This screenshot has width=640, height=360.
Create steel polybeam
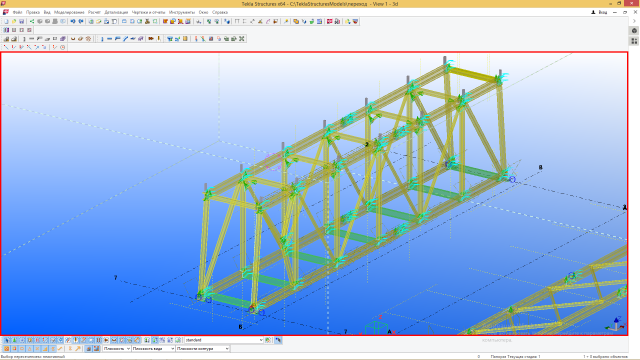click(118, 39)
